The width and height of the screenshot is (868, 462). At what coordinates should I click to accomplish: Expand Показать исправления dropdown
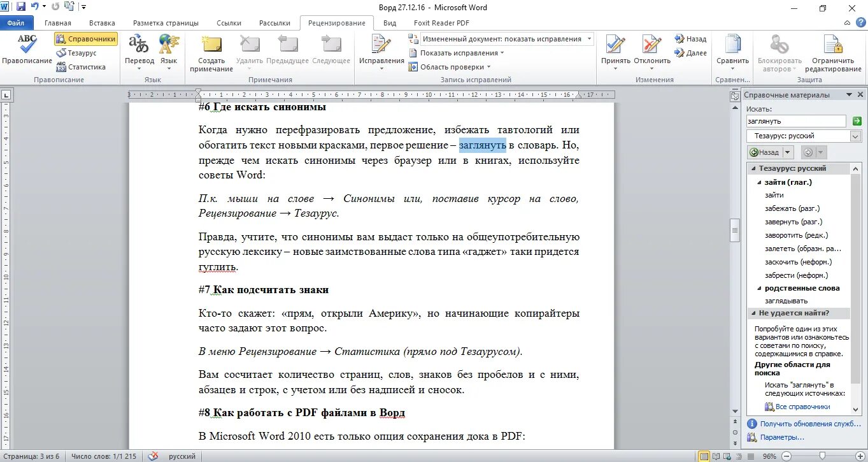coord(456,53)
